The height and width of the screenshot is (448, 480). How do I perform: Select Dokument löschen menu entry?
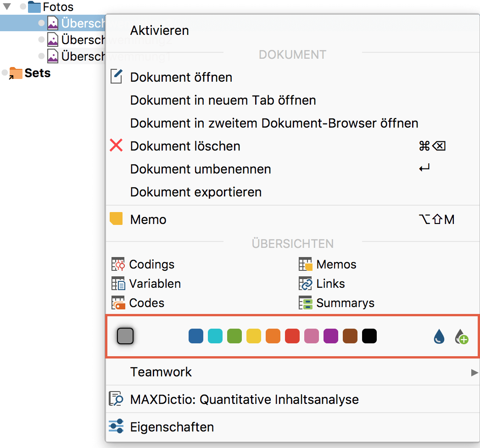point(185,146)
